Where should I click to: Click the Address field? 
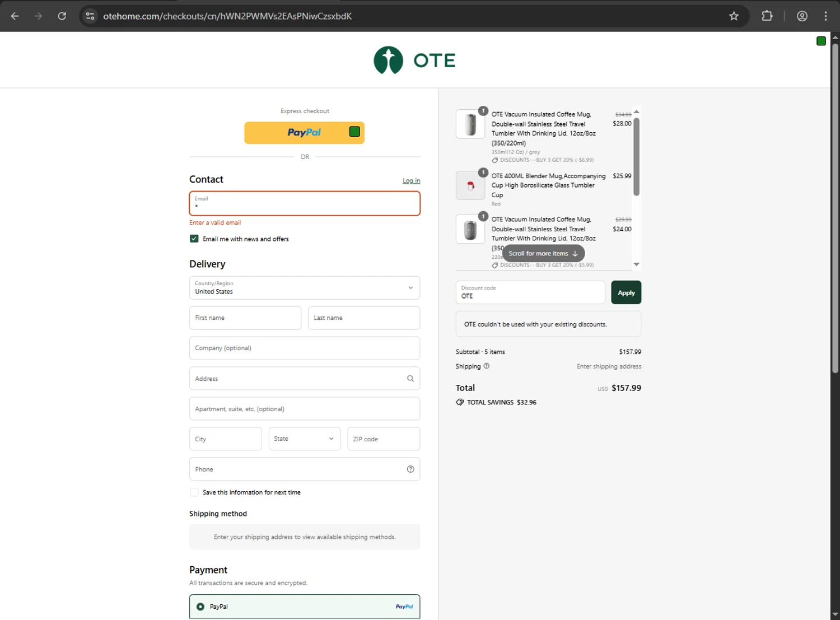point(305,379)
